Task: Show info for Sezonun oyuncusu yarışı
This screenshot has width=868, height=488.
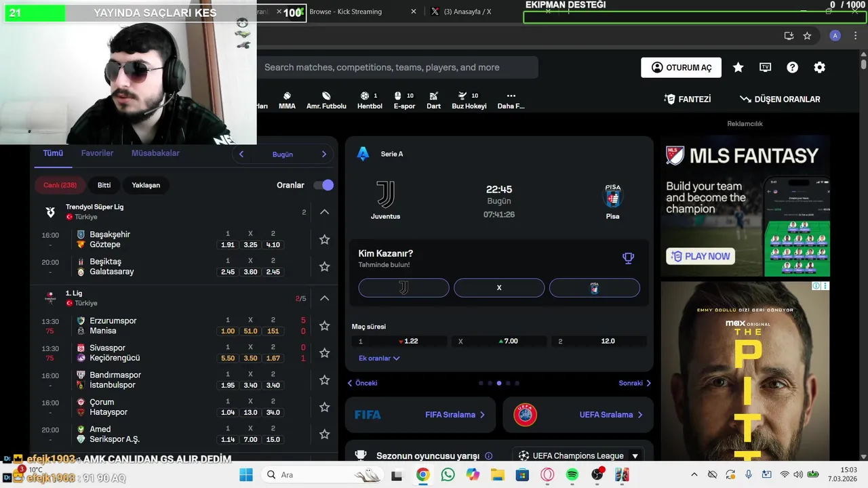Action: pos(489,456)
